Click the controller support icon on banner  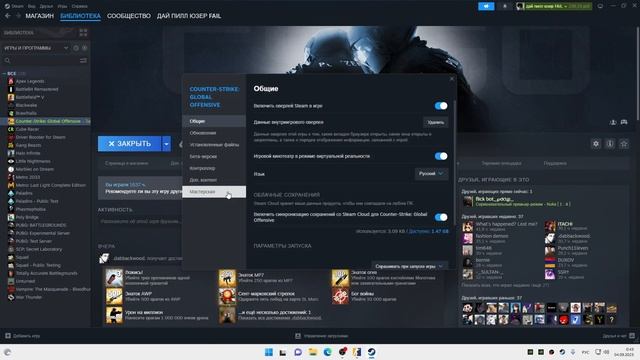[624, 122]
